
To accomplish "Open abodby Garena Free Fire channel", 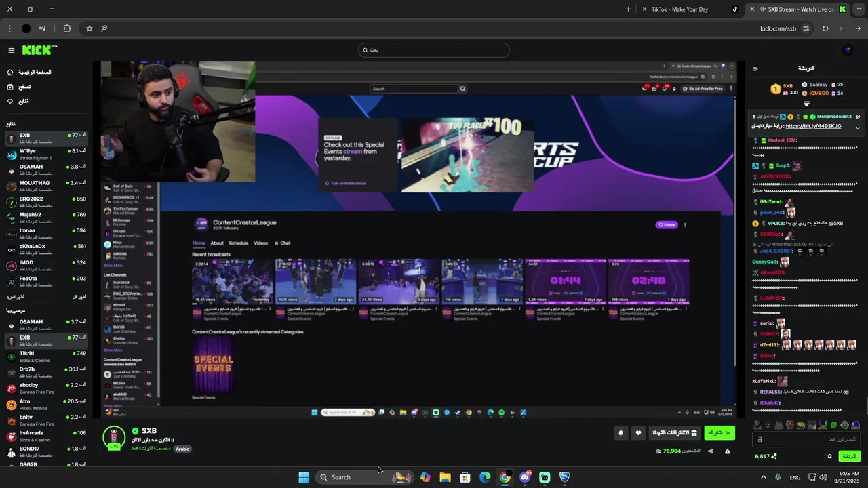I will (x=45, y=388).
